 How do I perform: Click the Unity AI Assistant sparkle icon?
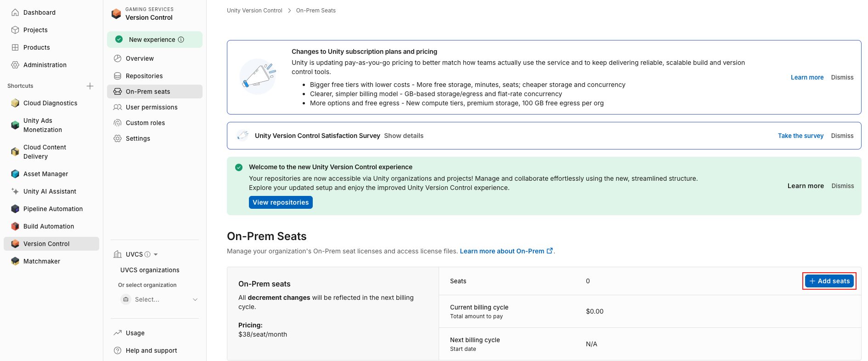click(x=15, y=191)
